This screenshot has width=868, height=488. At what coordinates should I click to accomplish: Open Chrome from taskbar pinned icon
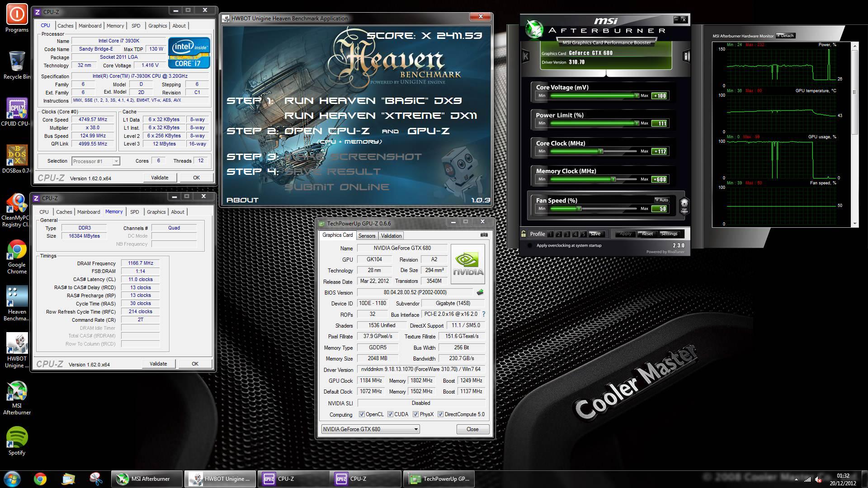point(40,479)
